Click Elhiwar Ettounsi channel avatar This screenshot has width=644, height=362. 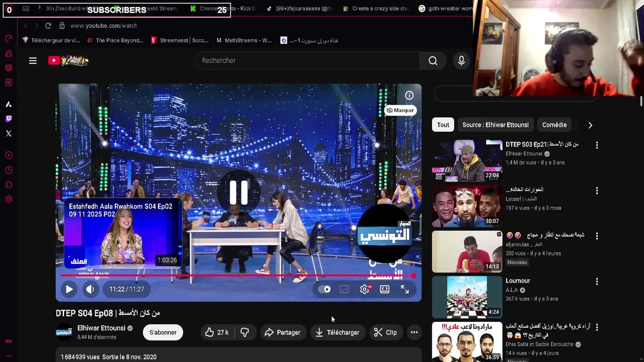pos(64,332)
